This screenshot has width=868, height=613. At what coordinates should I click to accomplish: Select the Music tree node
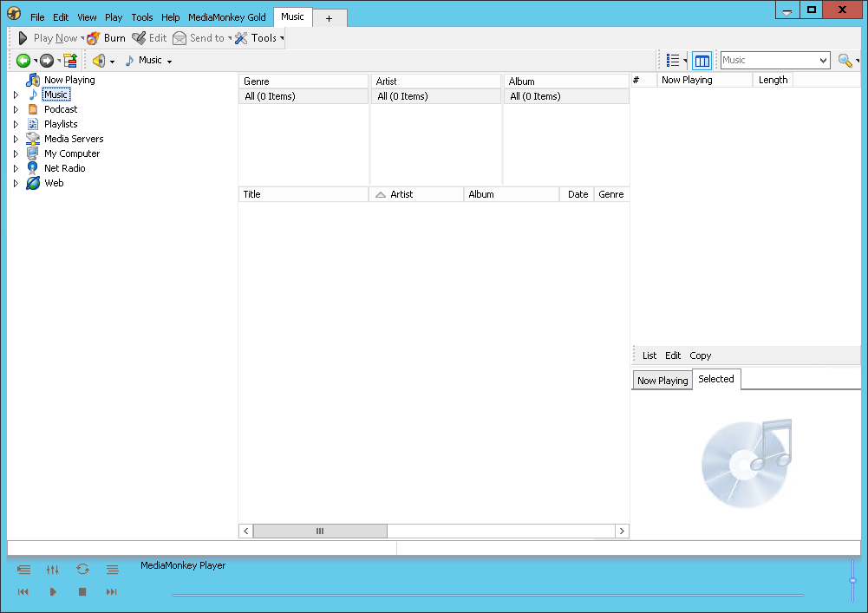coord(55,95)
